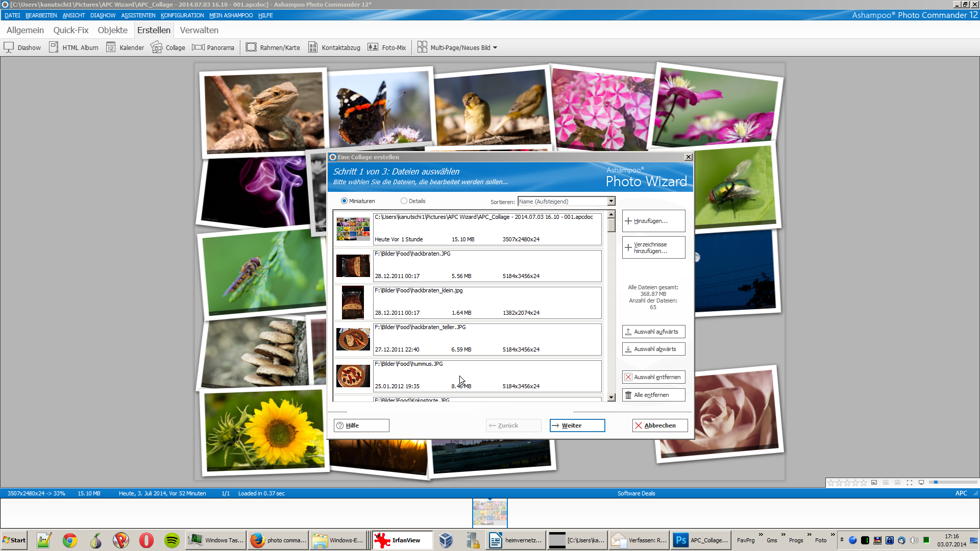Set rating with the first star

click(x=831, y=483)
